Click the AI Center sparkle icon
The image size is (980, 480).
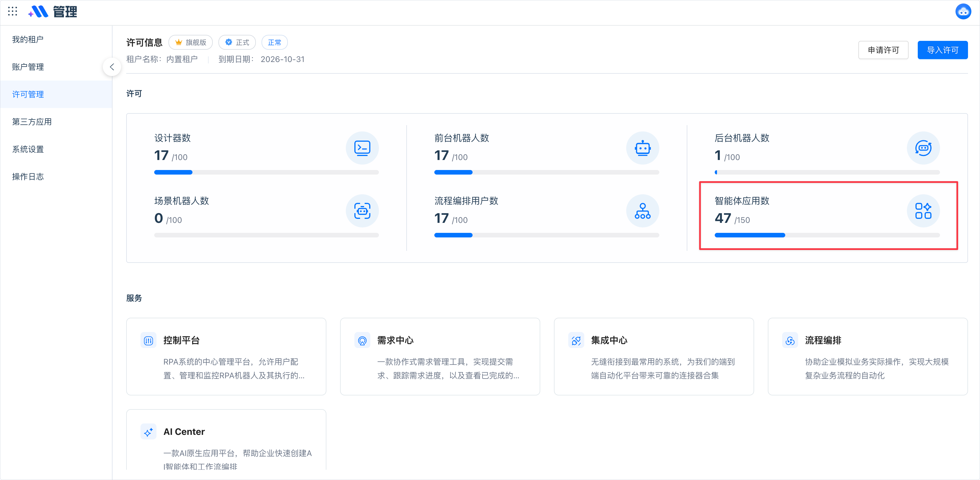click(148, 432)
